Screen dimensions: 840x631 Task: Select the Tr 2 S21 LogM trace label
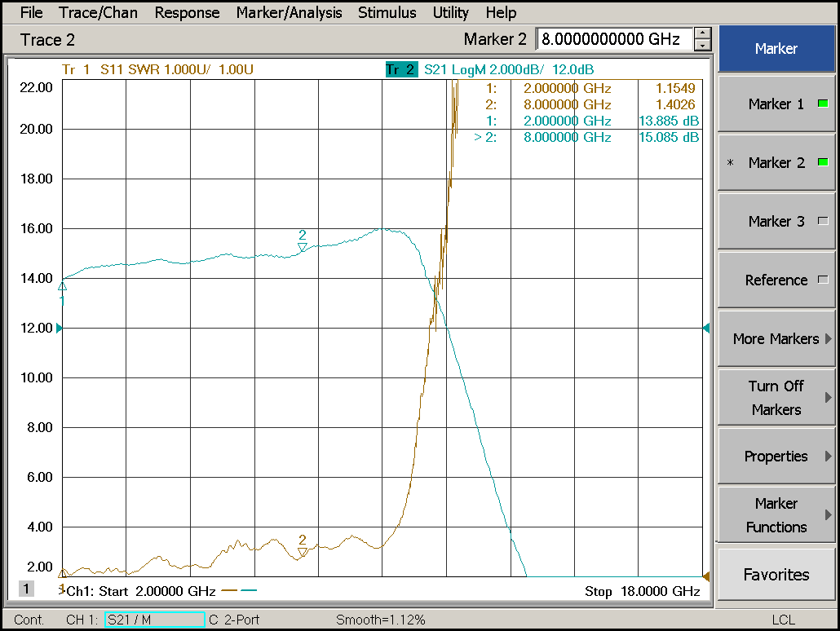point(489,69)
